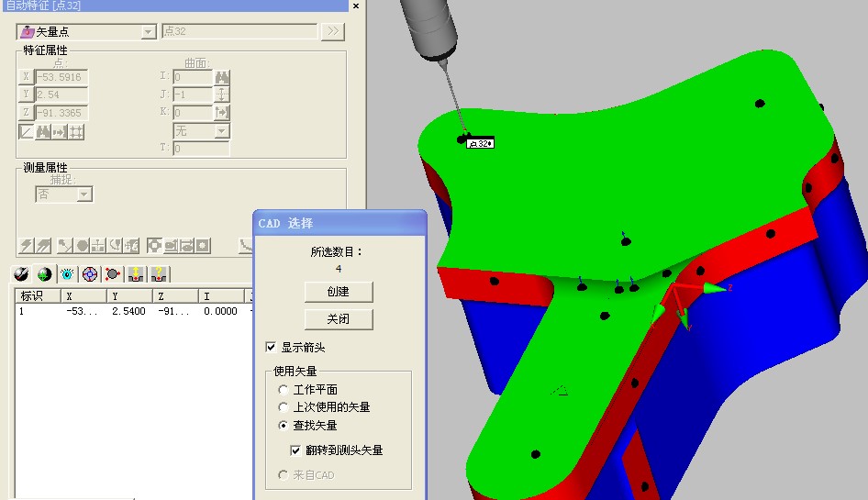868x500 pixels.
Task: Toggle the 显示箭头 checkbox
Action: [271, 348]
